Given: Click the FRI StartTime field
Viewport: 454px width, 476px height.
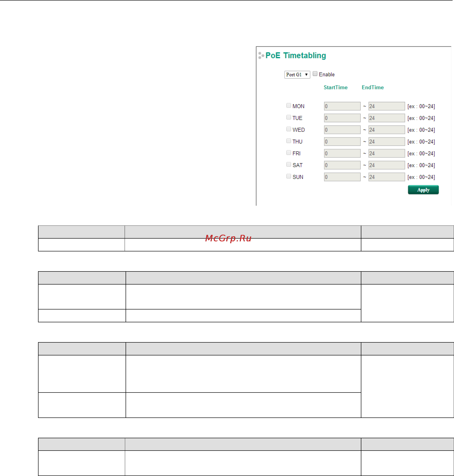Looking at the screenshot, I should [x=342, y=153].
